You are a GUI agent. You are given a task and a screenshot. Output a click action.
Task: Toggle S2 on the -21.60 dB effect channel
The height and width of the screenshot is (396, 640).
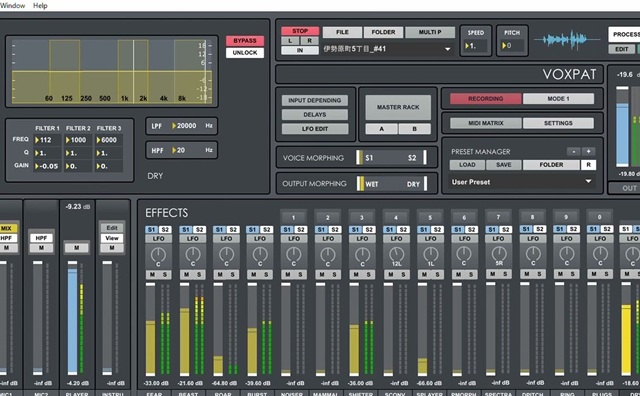pyautogui.click(x=199, y=230)
